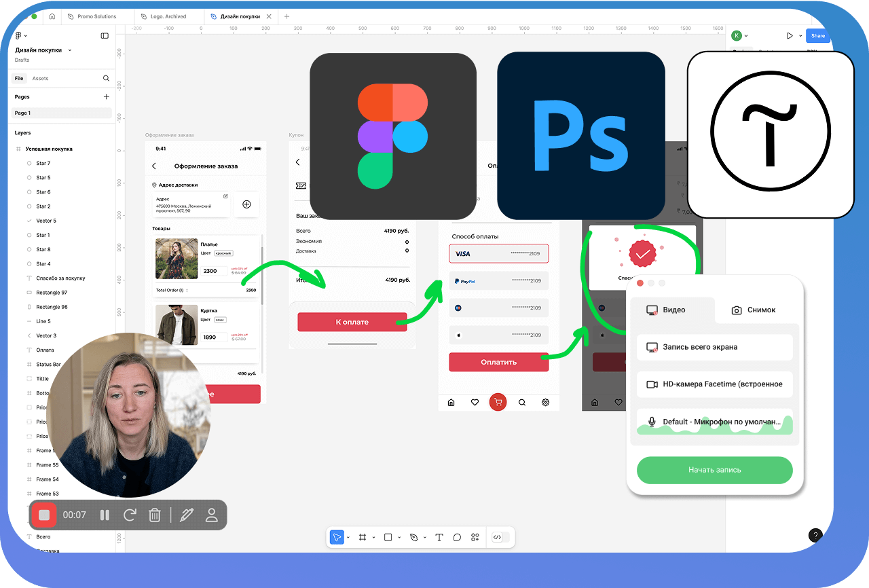Switch to the Logo. Archived tab

(168, 16)
